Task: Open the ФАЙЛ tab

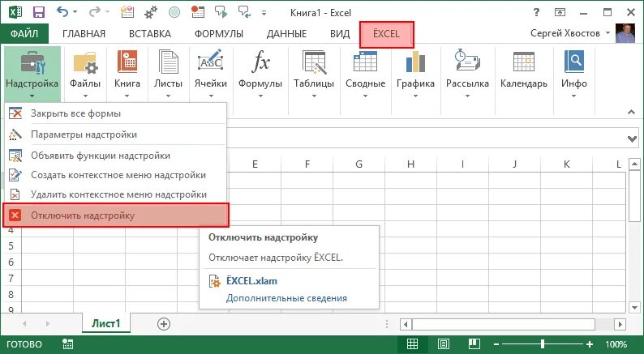Action: [x=24, y=34]
